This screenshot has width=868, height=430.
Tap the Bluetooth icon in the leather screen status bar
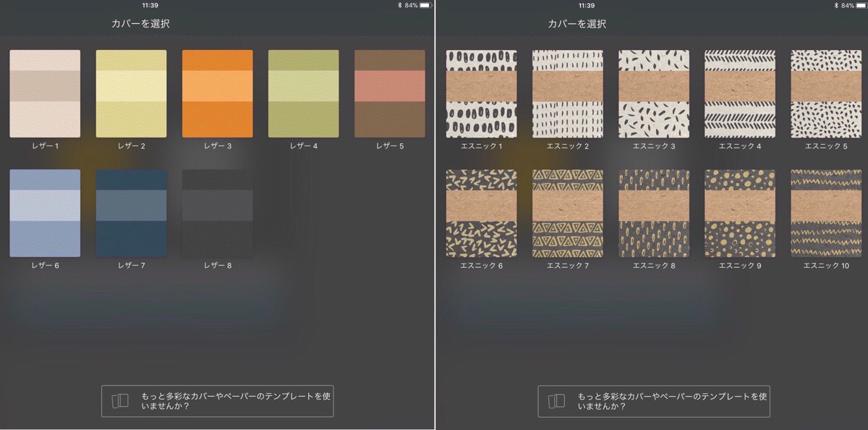pos(399,5)
